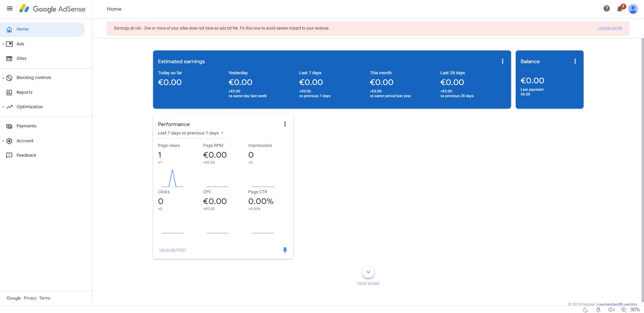Open the Ads section
Screen dimensions: 644x313
[20, 44]
